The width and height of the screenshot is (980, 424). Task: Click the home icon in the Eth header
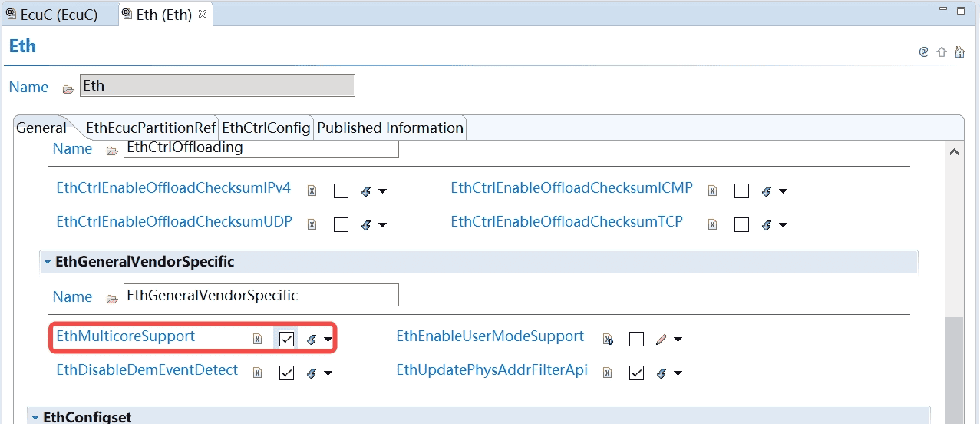pyautogui.click(x=959, y=52)
